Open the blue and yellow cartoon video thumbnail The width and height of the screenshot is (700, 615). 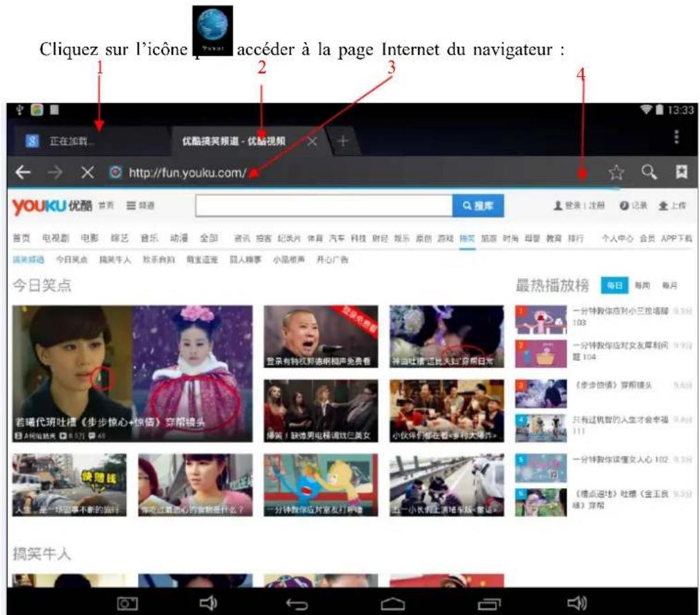click(321, 485)
